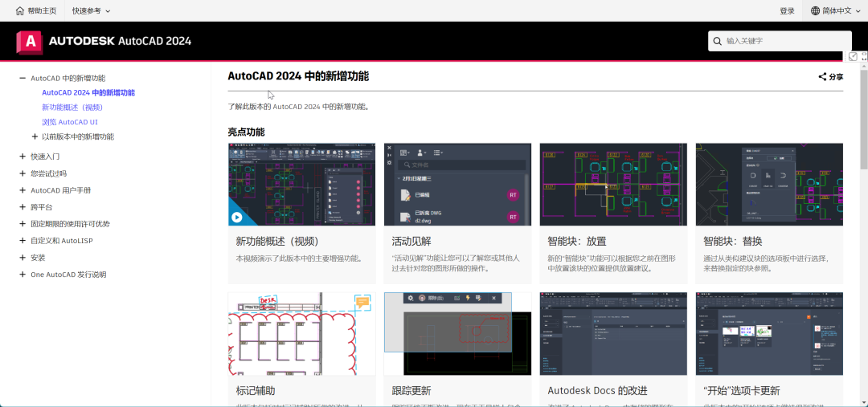Expand the 安装 section

pyautogui.click(x=23, y=258)
